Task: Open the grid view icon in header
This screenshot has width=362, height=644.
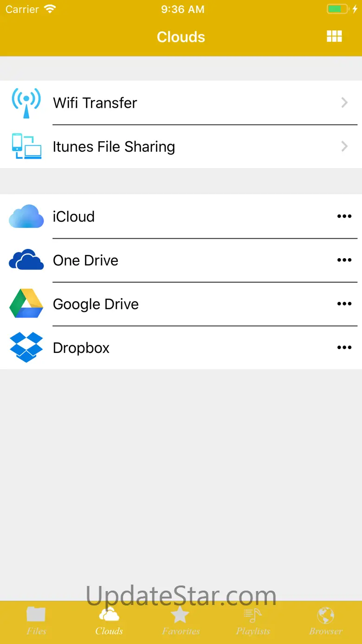Action: point(334,37)
